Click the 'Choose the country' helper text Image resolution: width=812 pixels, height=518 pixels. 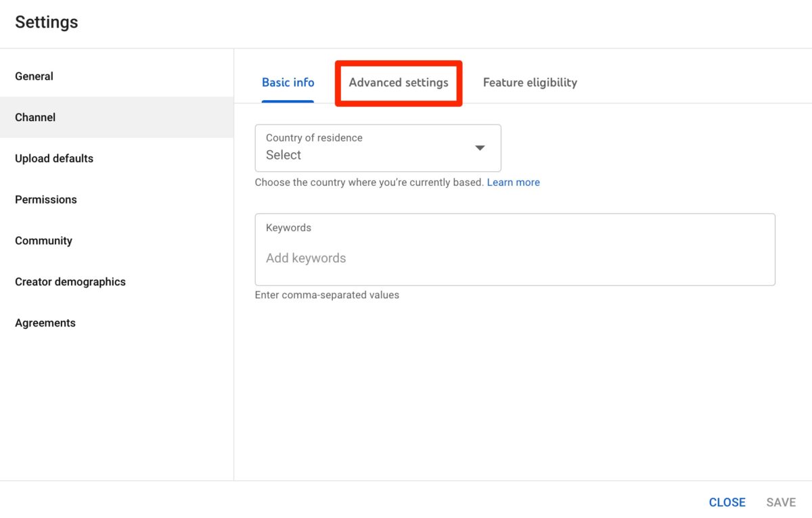[x=369, y=183]
